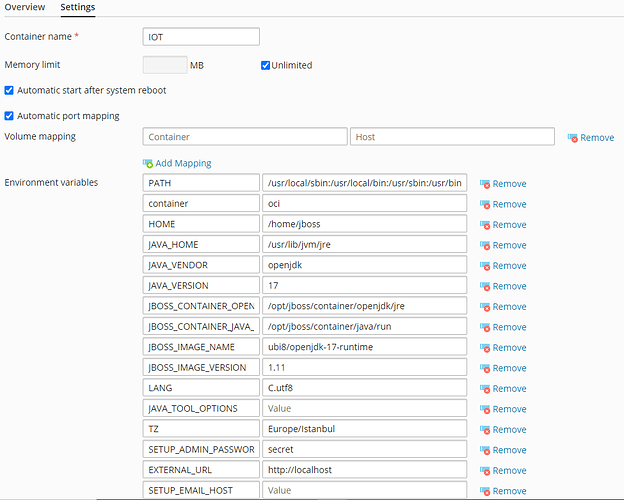Screen dimensions: 624x500
Task: Click remove icon beside container variable
Action: [485, 204]
